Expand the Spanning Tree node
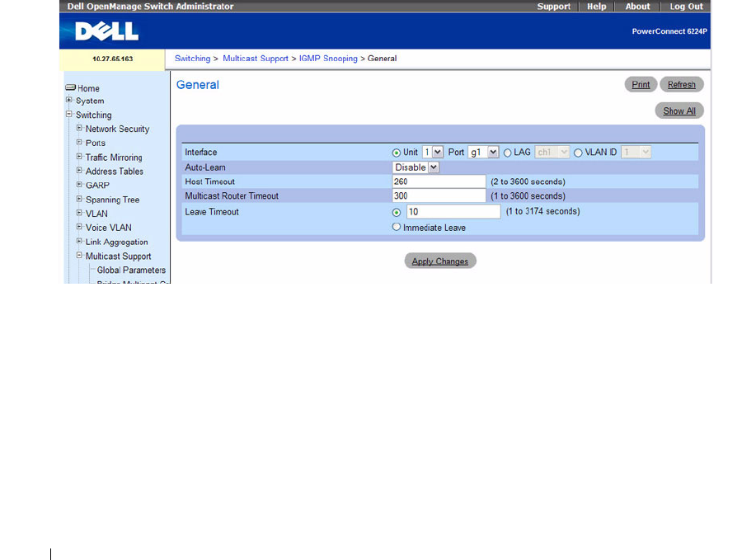The width and height of the screenshot is (742, 560). [x=79, y=199]
